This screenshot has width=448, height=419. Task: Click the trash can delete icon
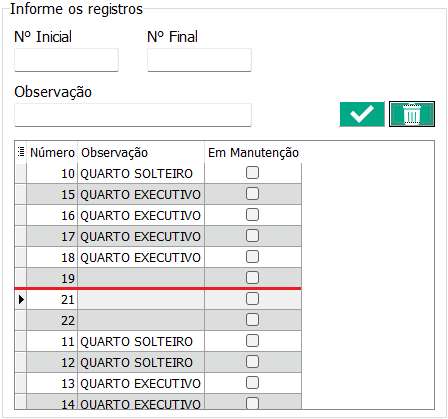412,114
